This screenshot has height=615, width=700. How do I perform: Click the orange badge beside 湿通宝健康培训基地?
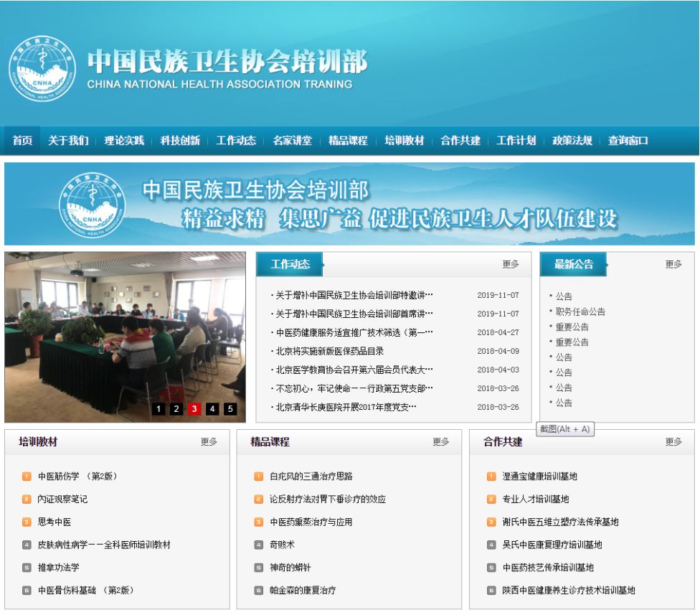point(490,474)
